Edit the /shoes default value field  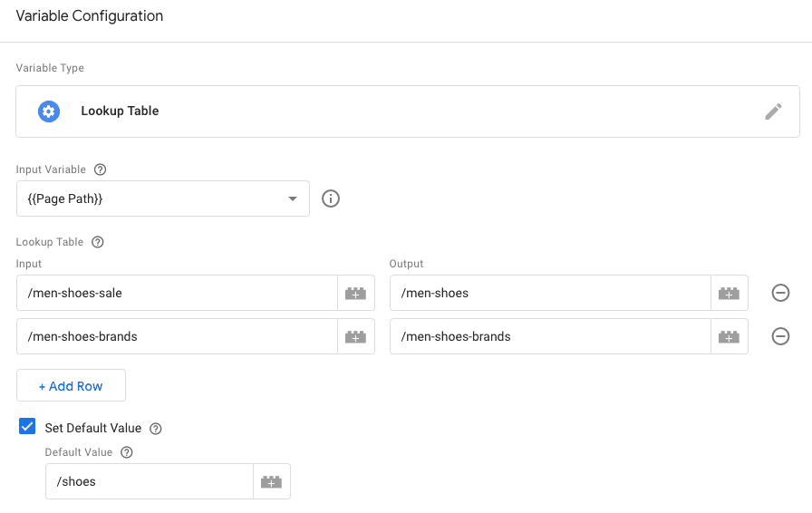click(150, 481)
